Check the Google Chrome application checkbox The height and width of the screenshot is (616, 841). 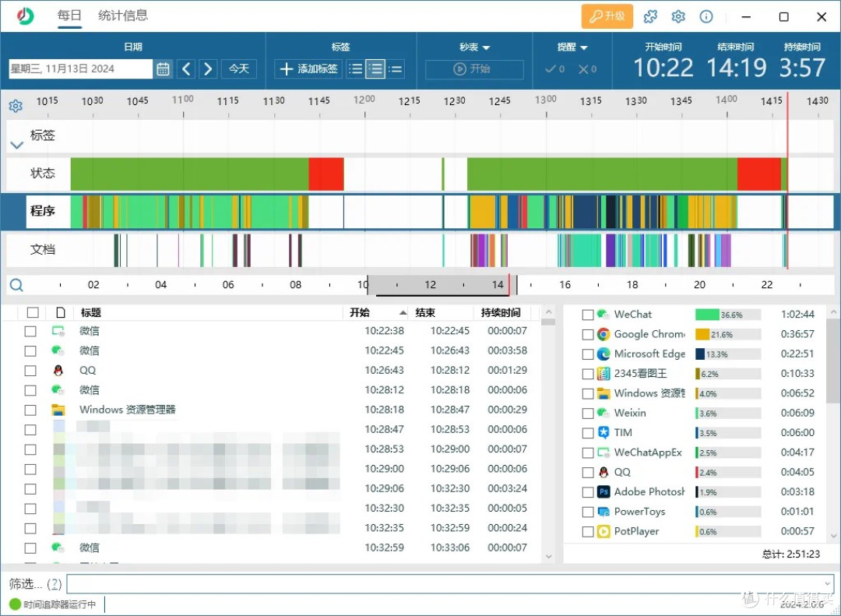[x=588, y=334]
